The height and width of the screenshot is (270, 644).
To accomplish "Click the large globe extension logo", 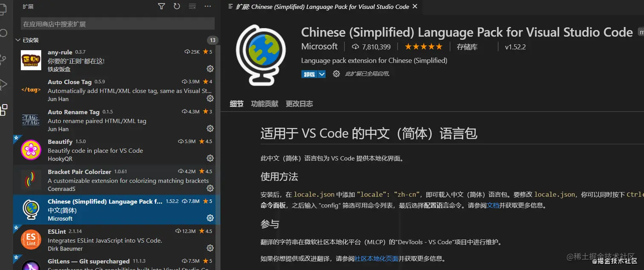I will 261,55.
